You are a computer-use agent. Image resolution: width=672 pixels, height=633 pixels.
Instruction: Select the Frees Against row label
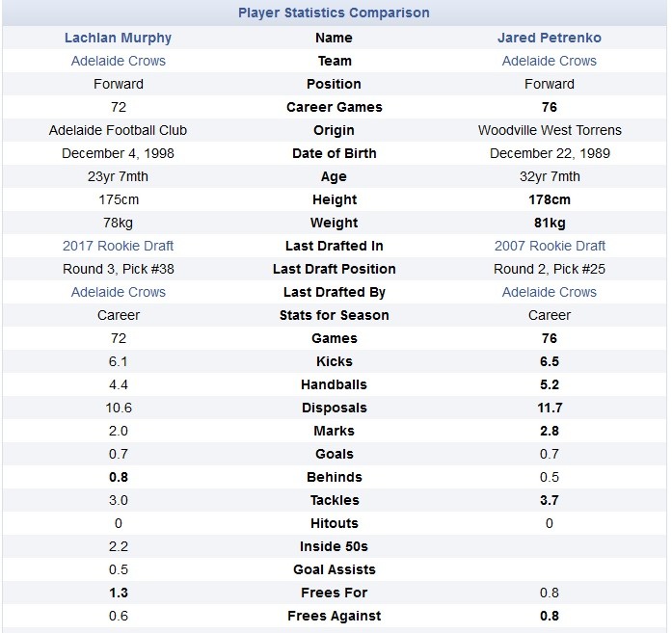click(335, 616)
